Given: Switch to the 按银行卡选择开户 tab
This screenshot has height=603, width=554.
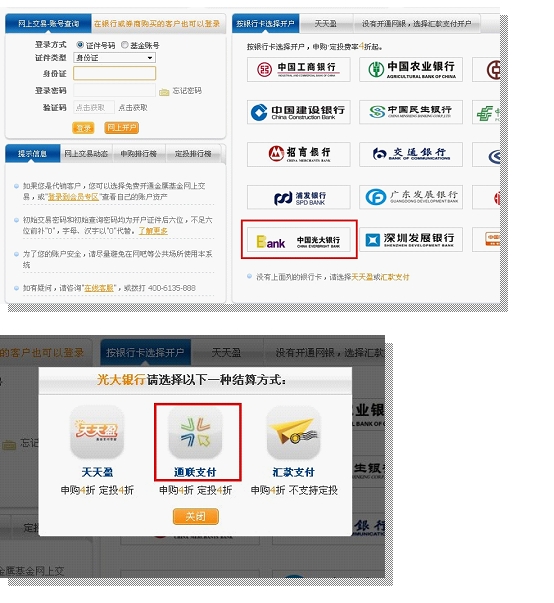Looking at the screenshot, I should point(266,24).
